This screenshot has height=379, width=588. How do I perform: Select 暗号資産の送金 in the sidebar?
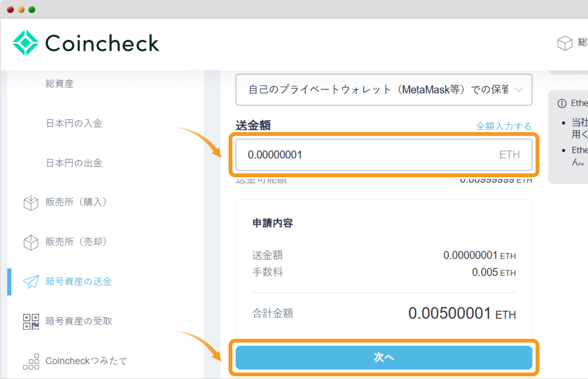click(x=78, y=281)
